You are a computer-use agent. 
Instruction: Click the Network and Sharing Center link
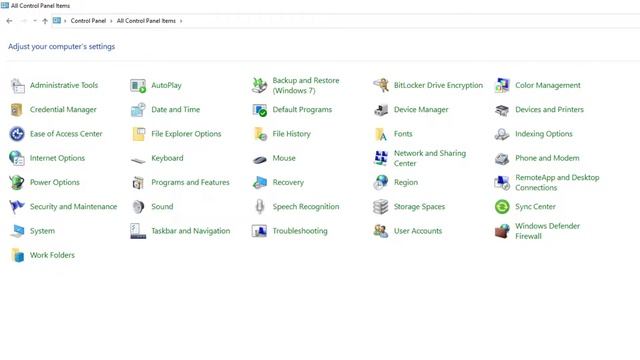(x=430, y=158)
